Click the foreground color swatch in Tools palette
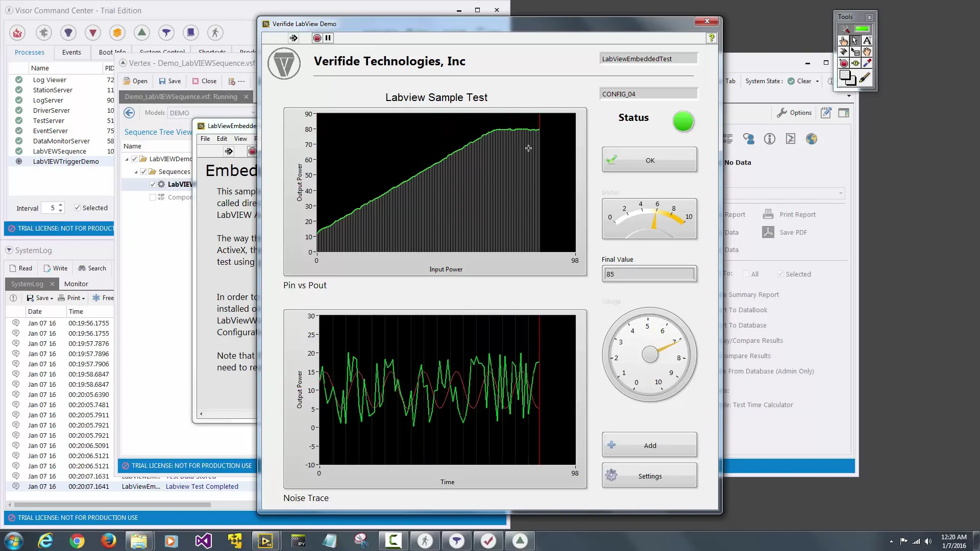Screen dimensions: 980x551 (846, 76)
